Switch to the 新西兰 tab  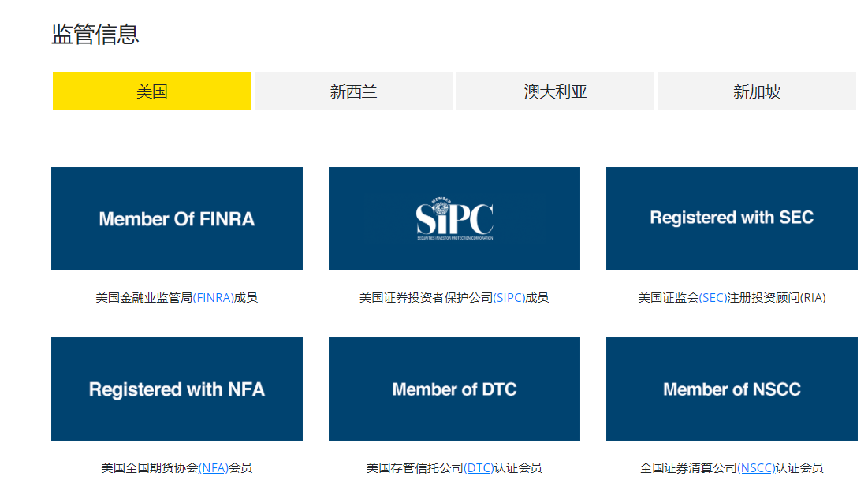(x=354, y=91)
